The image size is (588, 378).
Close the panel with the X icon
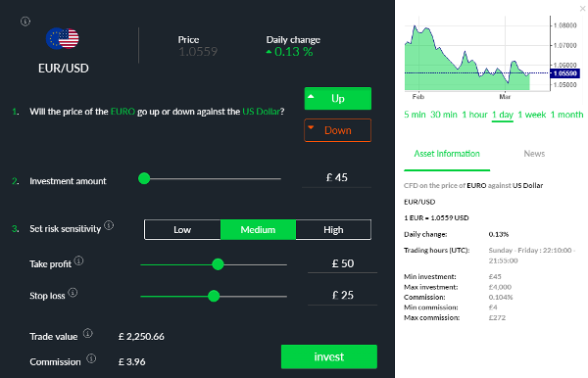coord(582,8)
